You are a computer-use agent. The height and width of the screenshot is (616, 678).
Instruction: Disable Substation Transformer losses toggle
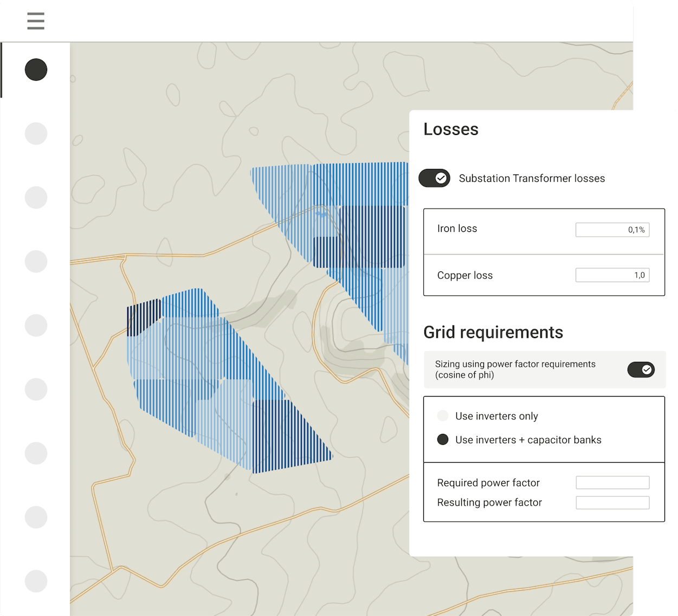(434, 178)
